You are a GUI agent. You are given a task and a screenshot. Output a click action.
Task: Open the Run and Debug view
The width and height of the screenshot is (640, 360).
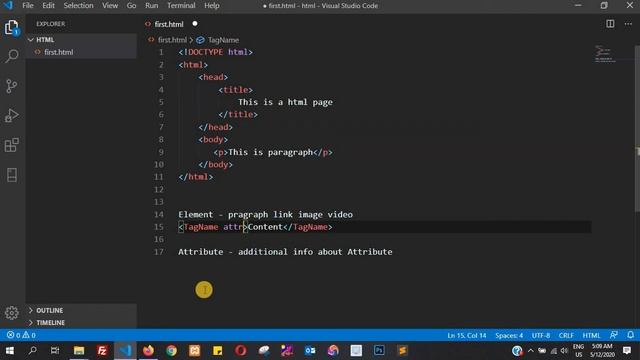pos(12,116)
